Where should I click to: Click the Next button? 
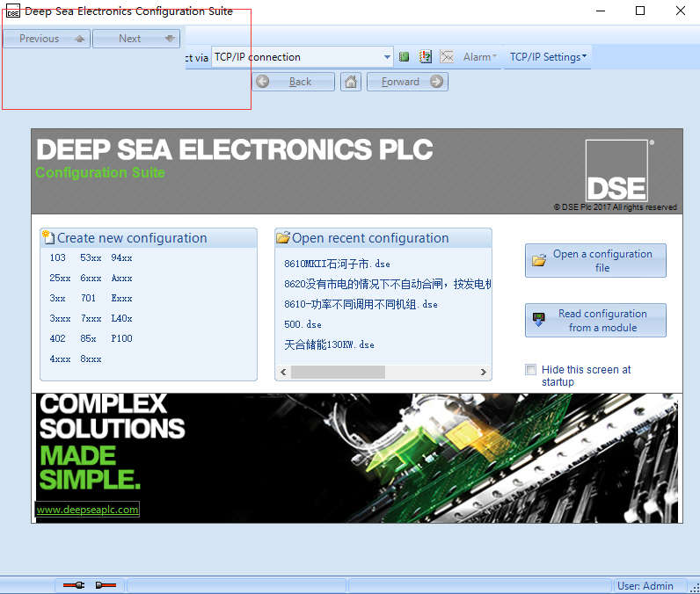click(x=136, y=39)
